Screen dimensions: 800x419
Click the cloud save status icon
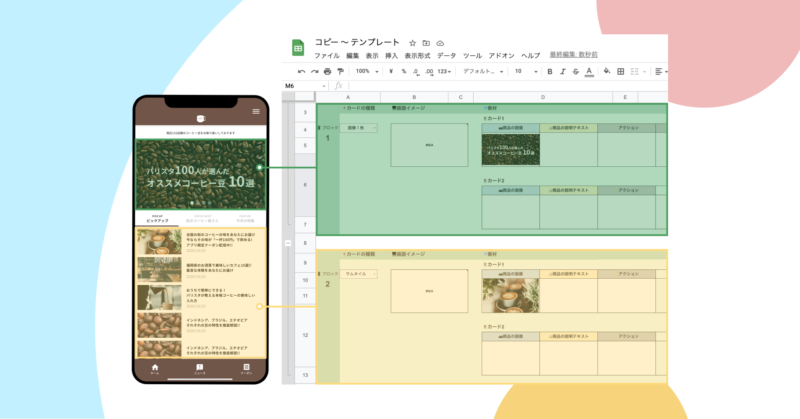(440, 43)
